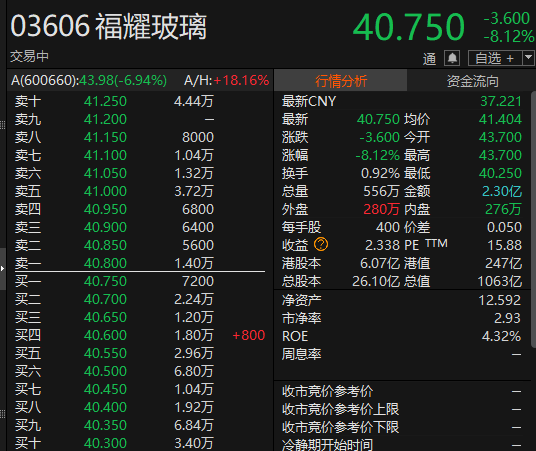The image size is (536, 451).
Task: Click the 金额 value 2.30亿
Action: coord(502,191)
